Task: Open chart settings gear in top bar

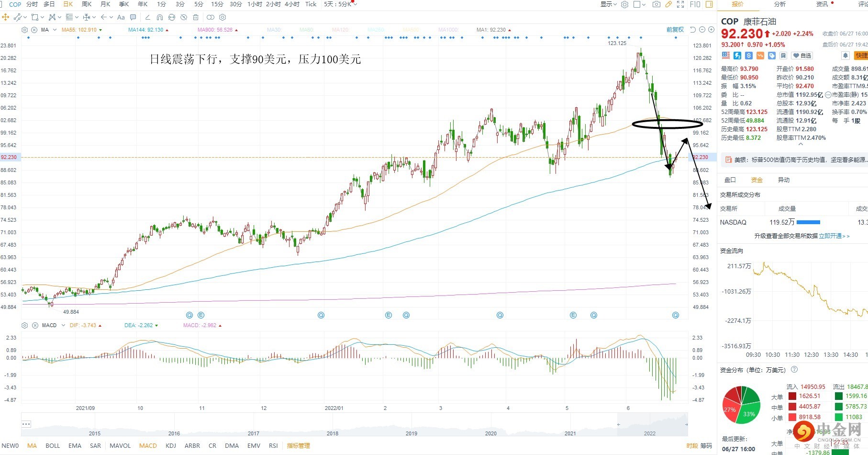Action: click(624, 4)
